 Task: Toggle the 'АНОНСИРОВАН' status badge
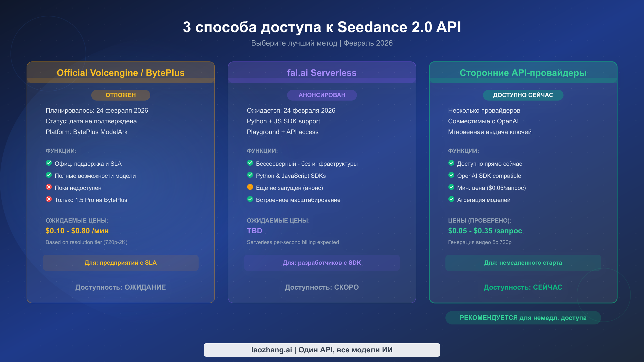click(x=322, y=95)
